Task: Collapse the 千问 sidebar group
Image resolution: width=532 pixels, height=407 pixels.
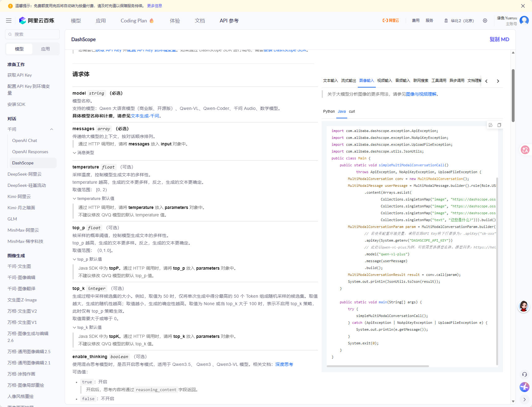Action: click(x=52, y=129)
